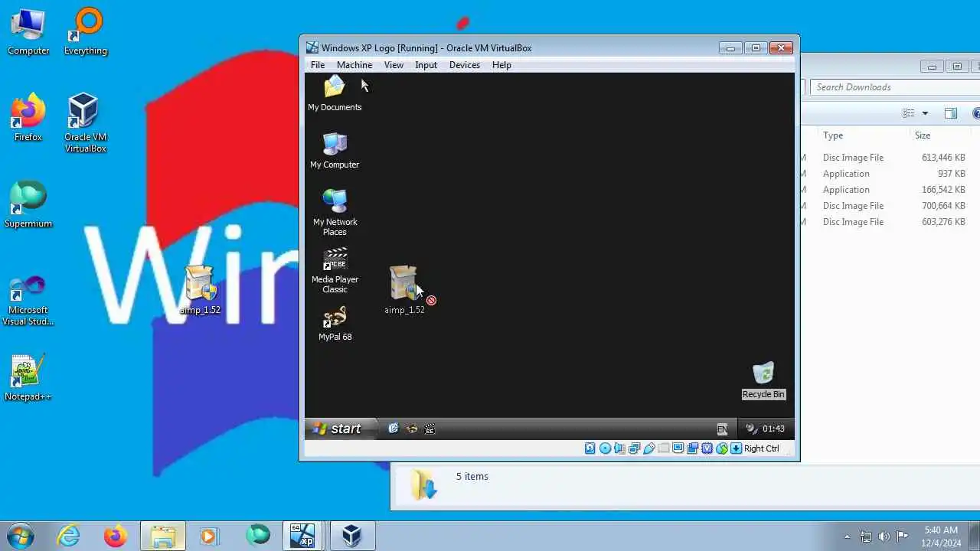Click Media Player Classic quick launch icon in XP taskbar
This screenshot has width=980, height=551.
click(430, 429)
